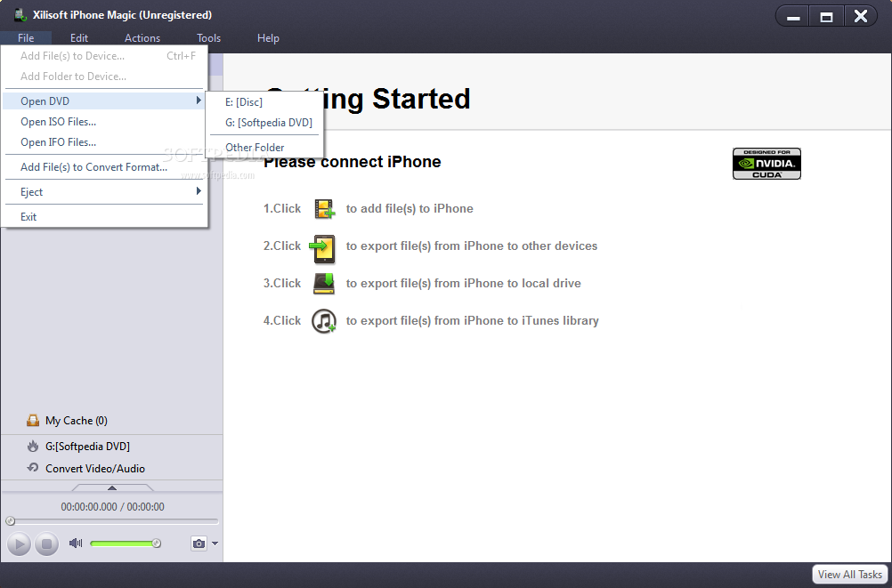
Task: Choose Open ISO Files... from the menu
Action: pyautogui.click(x=104, y=122)
